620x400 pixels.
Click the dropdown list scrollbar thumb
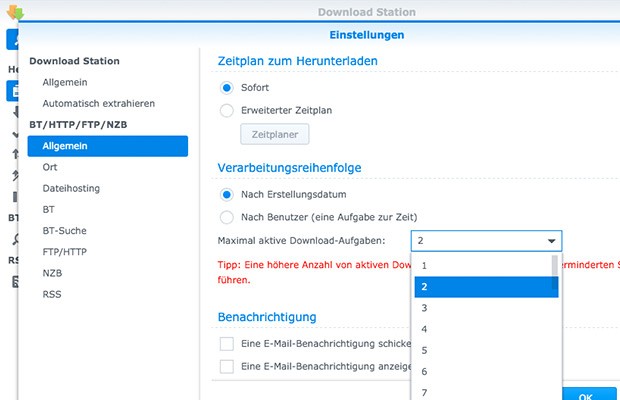(x=555, y=272)
